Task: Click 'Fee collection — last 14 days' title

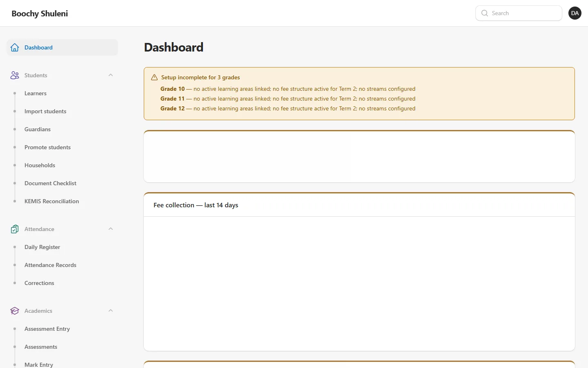Action: point(196,205)
